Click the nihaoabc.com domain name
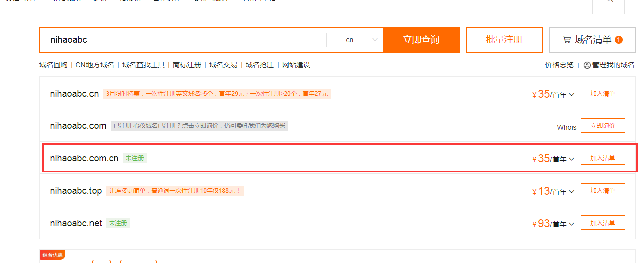The width and height of the screenshot is (644, 263). coord(78,126)
